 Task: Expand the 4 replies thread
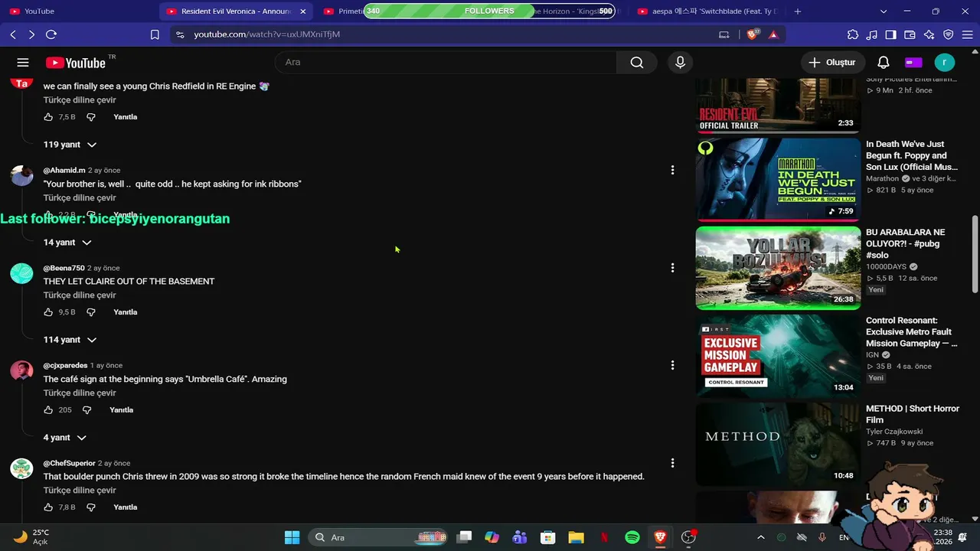point(64,438)
